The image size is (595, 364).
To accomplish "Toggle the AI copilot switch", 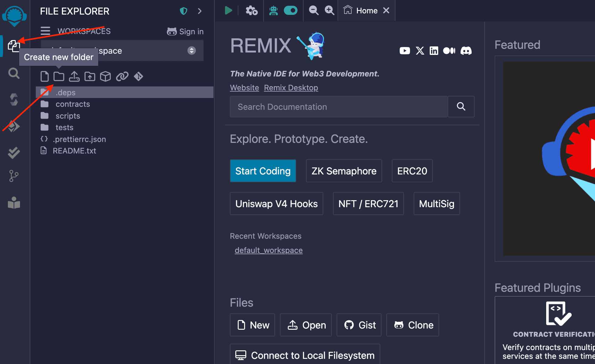I will [291, 11].
